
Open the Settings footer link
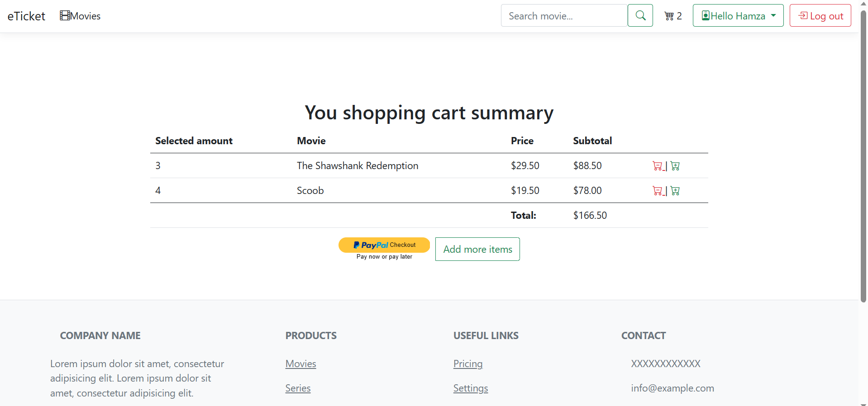pyautogui.click(x=471, y=388)
